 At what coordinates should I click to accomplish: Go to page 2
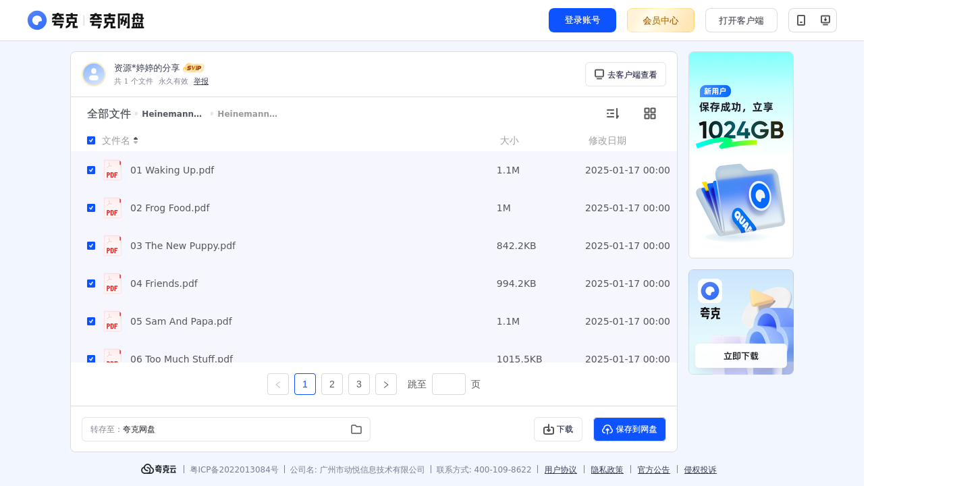click(332, 384)
